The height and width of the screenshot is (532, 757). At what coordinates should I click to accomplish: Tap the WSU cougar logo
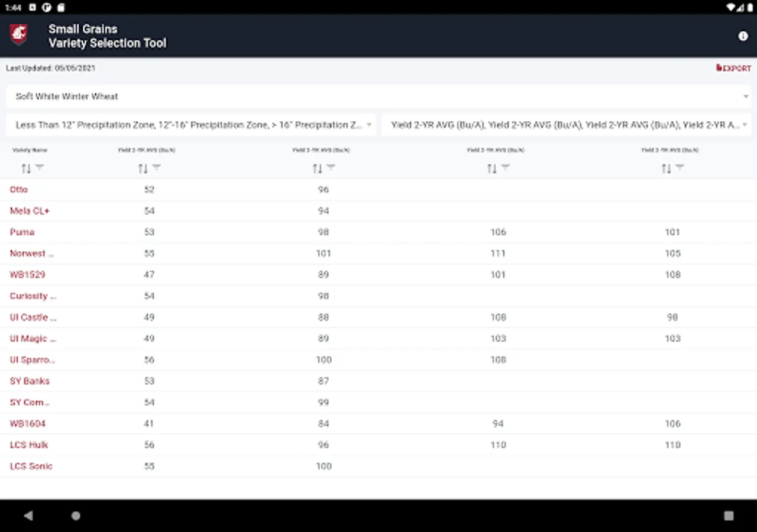(x=18, y=35)
